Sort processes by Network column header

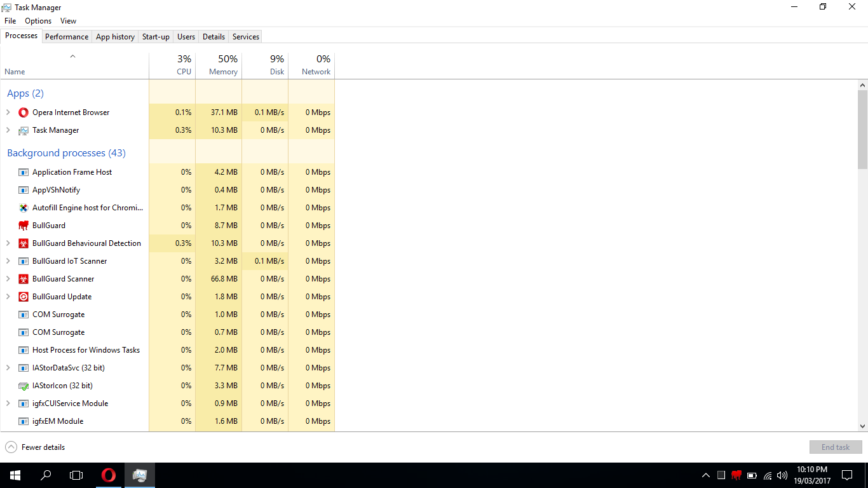tap(311, 65)
